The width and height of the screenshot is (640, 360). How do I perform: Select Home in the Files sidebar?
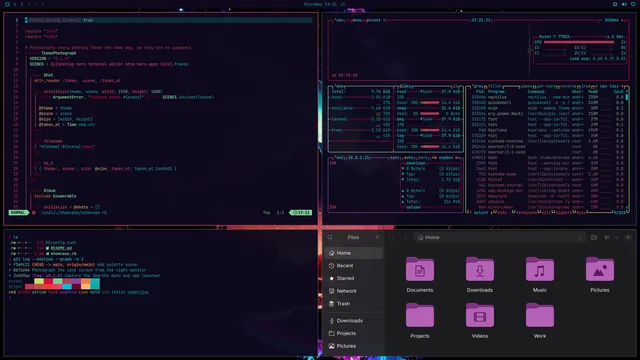pyautogui.click(x=353, y=253)
